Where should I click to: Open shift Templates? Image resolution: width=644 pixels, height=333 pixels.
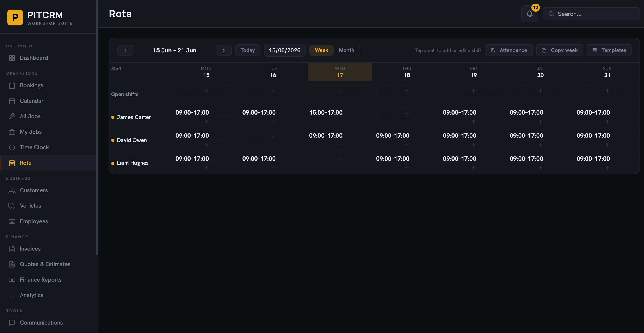tap(609, 50)
